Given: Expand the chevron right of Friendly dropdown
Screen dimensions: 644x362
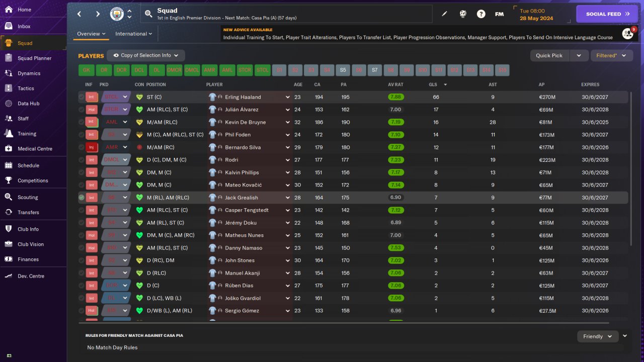Looking at the screenshot, I should (625, 336).
